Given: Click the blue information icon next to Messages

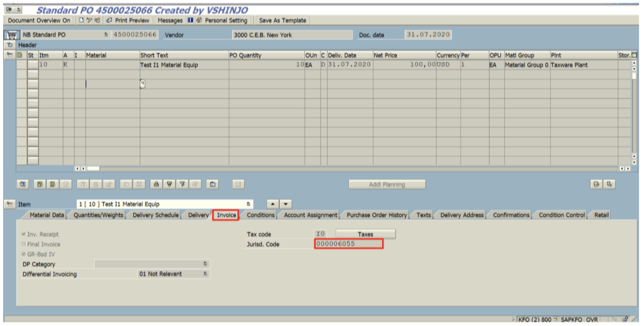Looking at the screenshot, I should [190, 21].
